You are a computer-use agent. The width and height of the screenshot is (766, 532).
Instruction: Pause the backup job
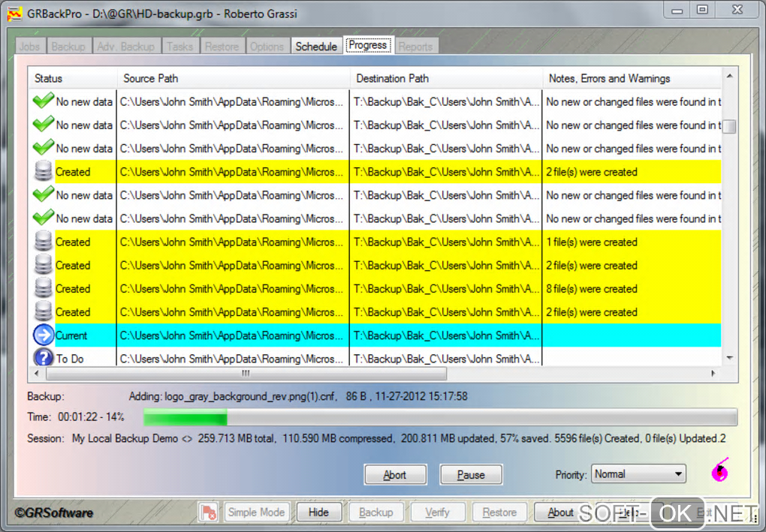pos(471,474)
